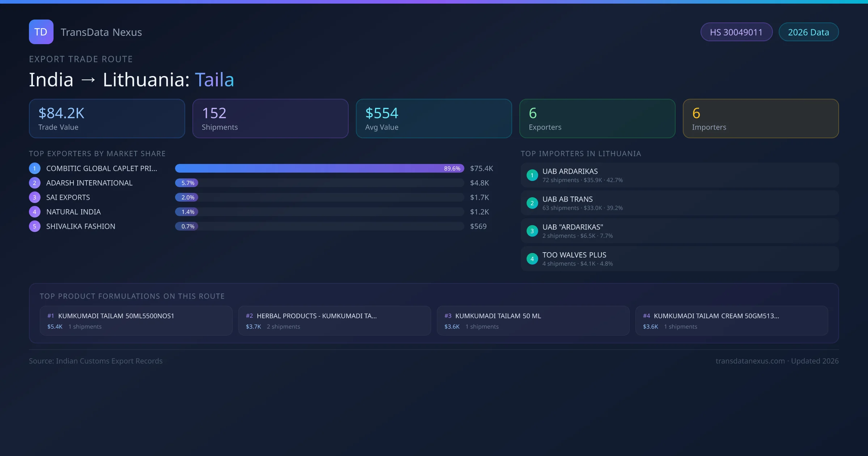Open KUMKUMADI TAILAM 50ML5500NOS1 product card
Viewport: 868px width, 456px height.
point(136,321)
